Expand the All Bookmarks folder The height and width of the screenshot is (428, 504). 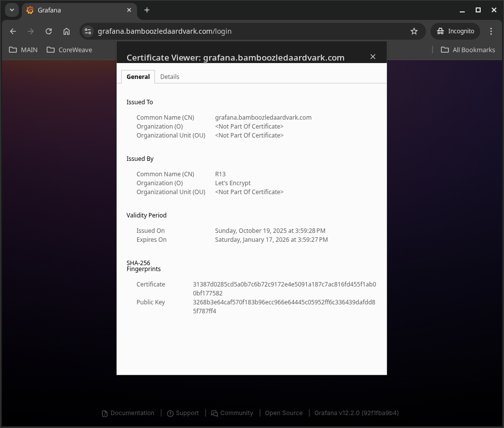[x=468, y=50]
